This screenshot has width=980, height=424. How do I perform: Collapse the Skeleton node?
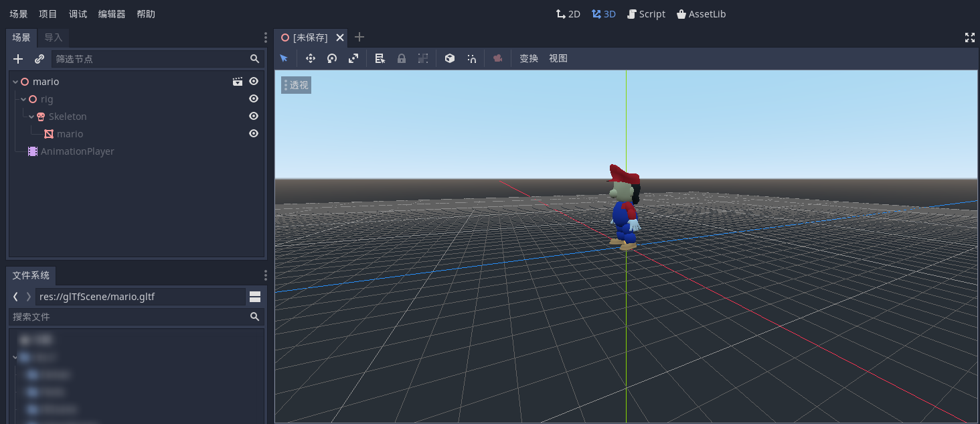31,117
